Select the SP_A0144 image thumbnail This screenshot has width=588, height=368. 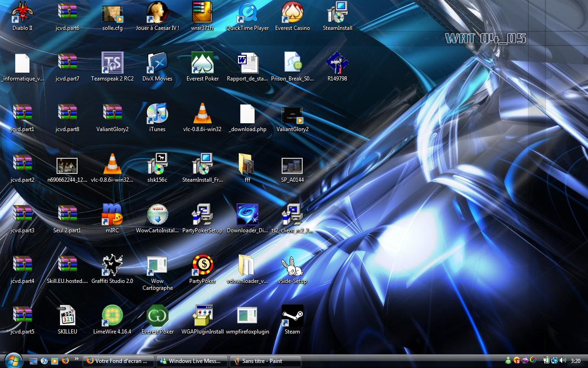(292, 166)
